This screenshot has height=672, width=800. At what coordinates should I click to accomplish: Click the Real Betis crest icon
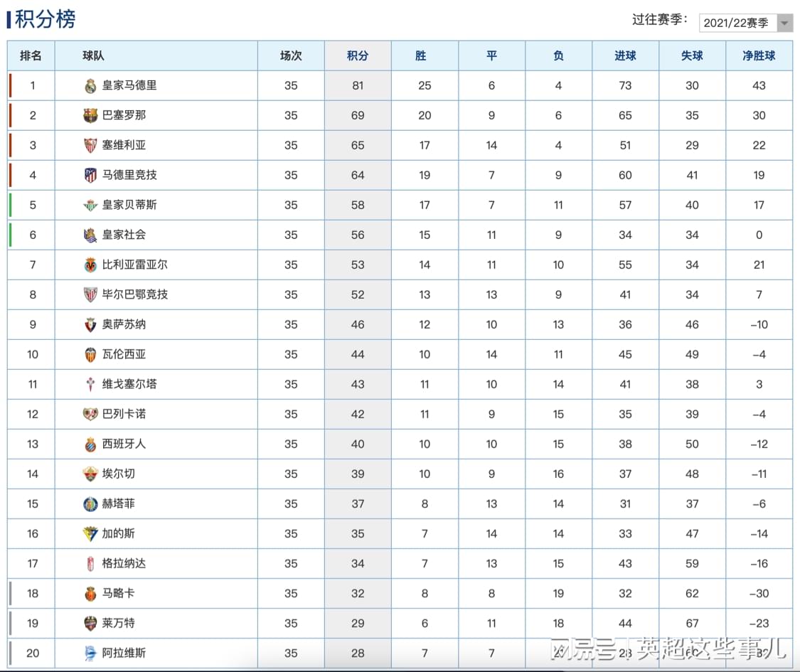pyautogui.click(x=90, y=205)
